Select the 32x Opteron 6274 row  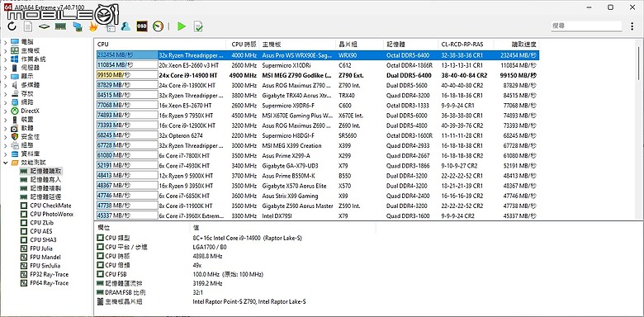coord(317,135)
